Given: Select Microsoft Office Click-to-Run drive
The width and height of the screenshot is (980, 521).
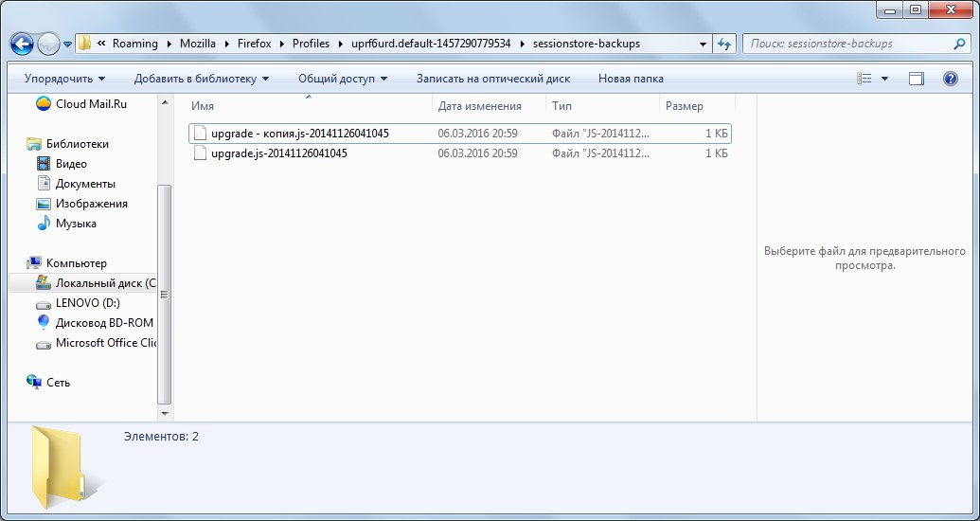Looking at the screenshot, I should pyautogui.click(x=106, y=343).
